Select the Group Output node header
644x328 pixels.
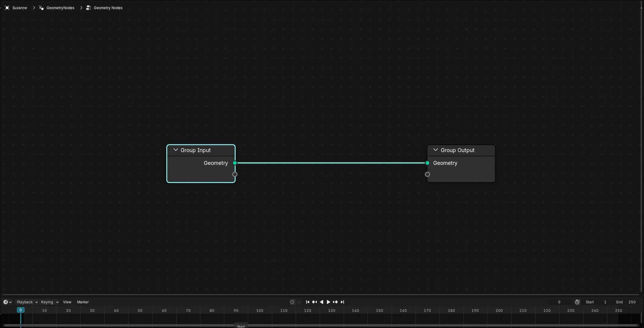[461, 150]
